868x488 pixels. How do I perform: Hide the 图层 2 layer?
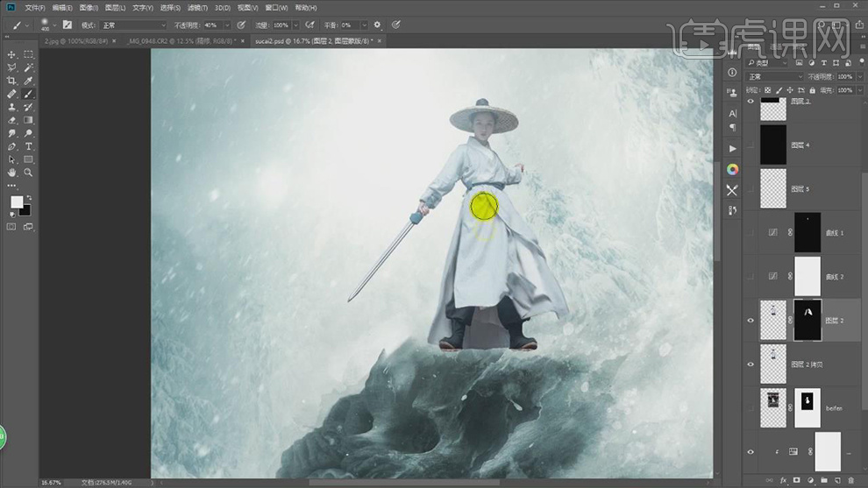[x=751, y=321]
